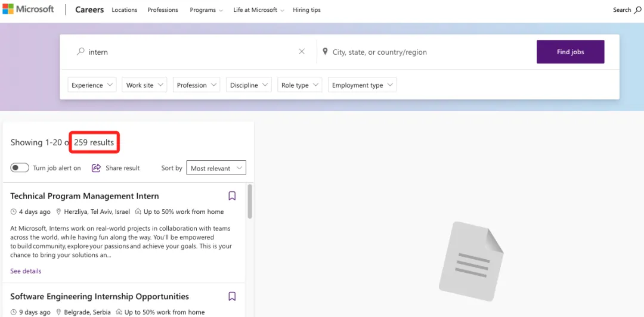Open Software Engineering Internship Opportunities title
Viewport: 644px width, 317px height.
coord(100,297)
